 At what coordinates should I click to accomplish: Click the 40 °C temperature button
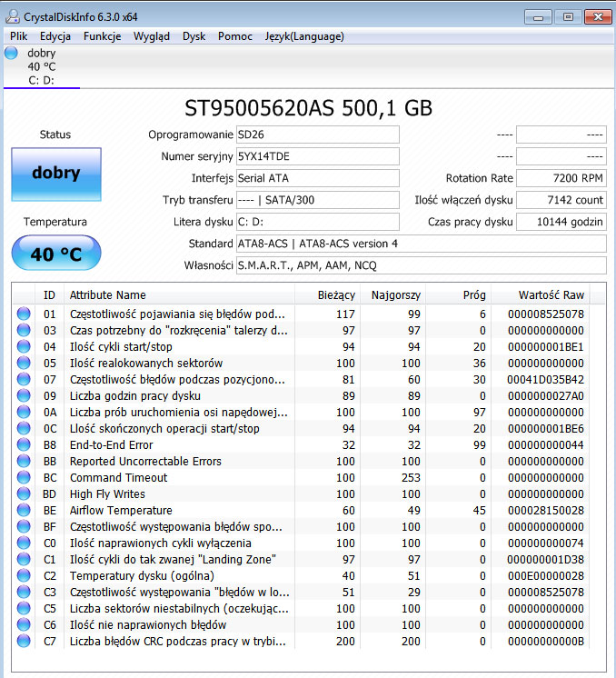(56, 254)
